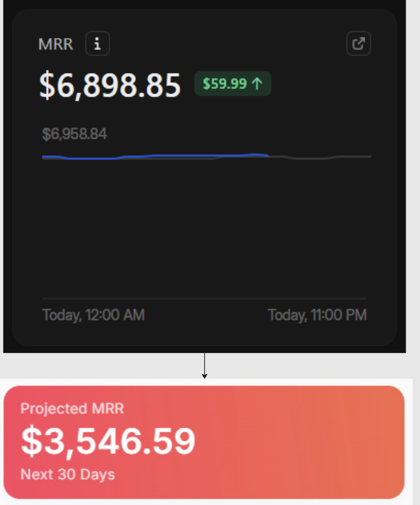Select the $6,898.85 MRR value
The width and height of the screenshot is (420, 505).
[x=110, y=85]
